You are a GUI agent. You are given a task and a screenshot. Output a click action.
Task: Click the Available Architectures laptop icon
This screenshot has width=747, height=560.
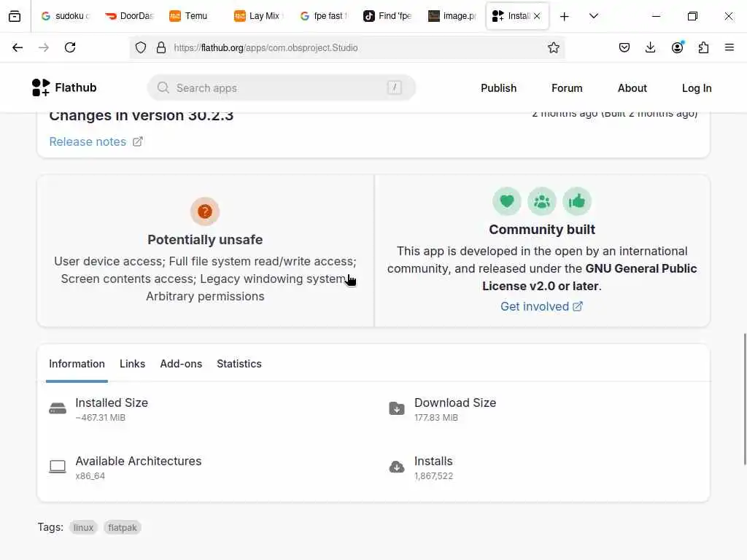(x=58, y=467)
